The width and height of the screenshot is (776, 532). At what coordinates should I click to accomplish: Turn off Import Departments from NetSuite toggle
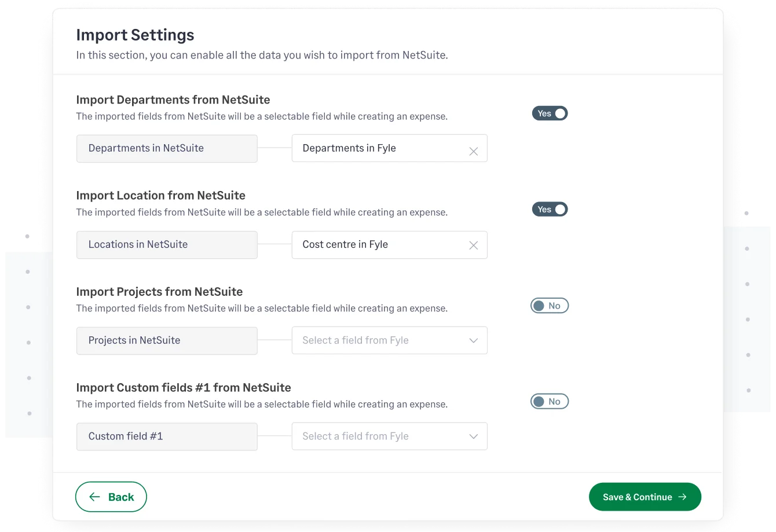(x=550, y=113)
